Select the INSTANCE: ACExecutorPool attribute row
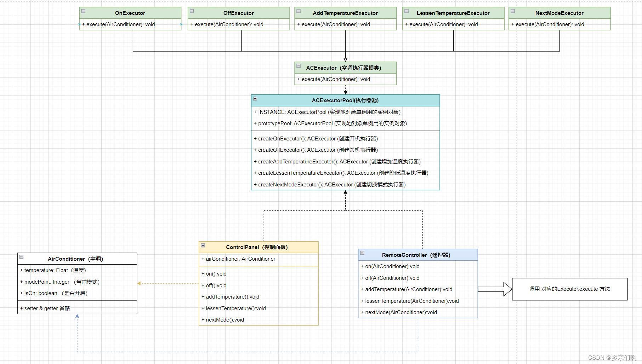Screen dimensions: 642x364 tap(346, 112)
